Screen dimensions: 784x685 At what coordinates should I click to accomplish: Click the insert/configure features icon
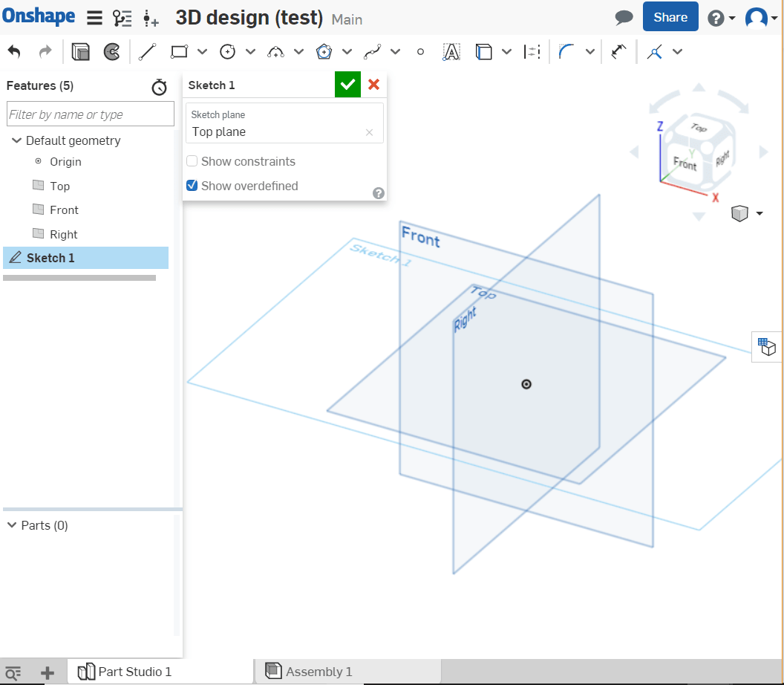point(151,18)
